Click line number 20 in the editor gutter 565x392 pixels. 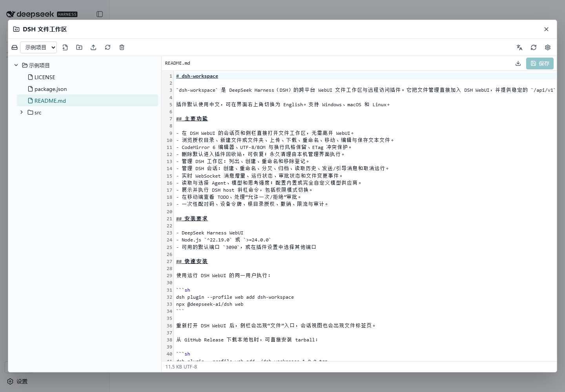pos(169,212)
